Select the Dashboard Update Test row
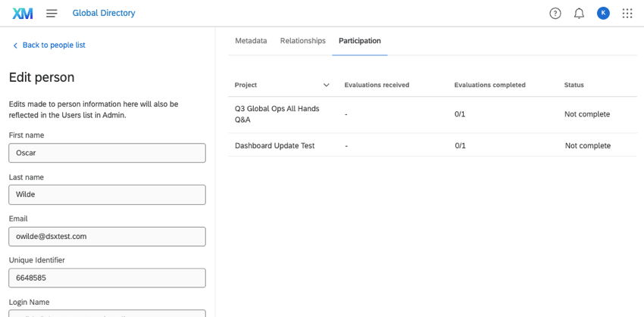The image size is (644, 317). [x=274, y=145]
